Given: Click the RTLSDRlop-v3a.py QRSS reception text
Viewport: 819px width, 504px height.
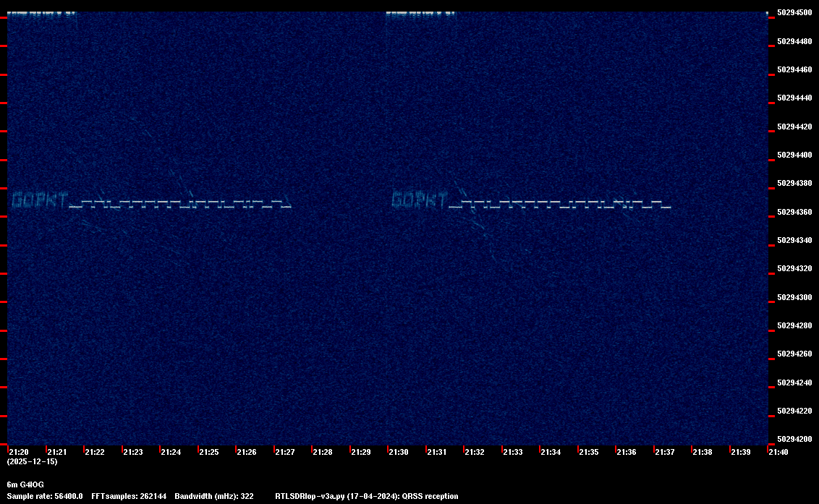Looking at the screenshot, I should pos(367,496).
